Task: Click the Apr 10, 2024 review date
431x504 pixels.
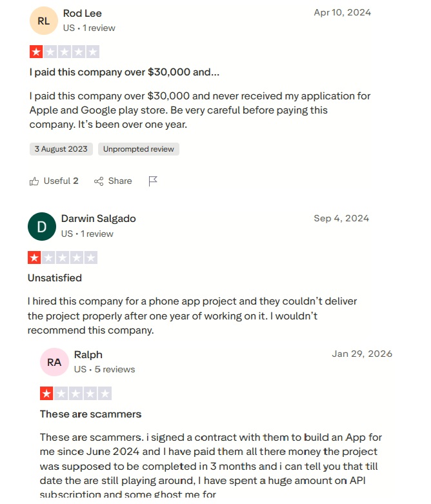Action: pos(342,12)
